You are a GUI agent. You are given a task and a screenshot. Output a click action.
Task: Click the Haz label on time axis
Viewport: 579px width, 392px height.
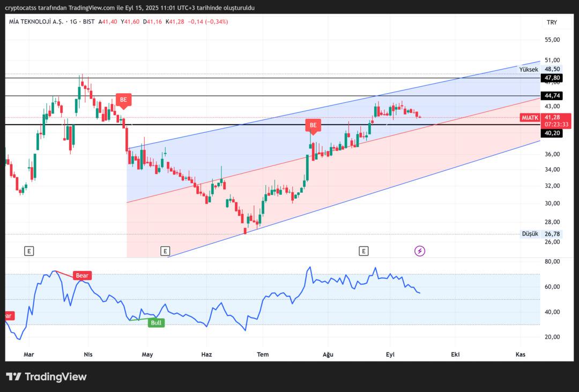click(206, 355)
